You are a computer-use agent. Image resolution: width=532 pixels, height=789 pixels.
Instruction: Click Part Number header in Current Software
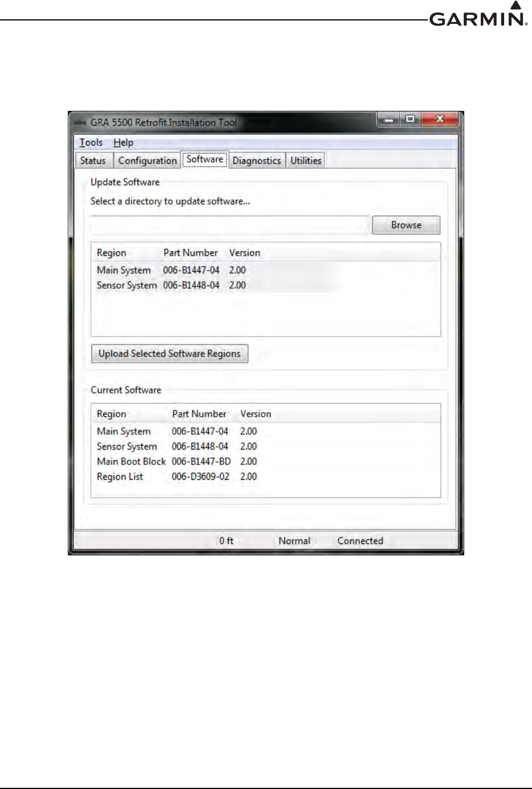pos(199,414)
